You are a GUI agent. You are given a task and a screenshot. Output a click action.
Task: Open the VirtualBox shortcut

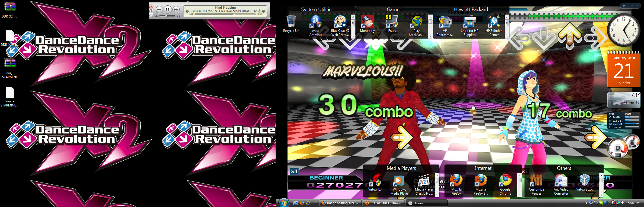585,182
